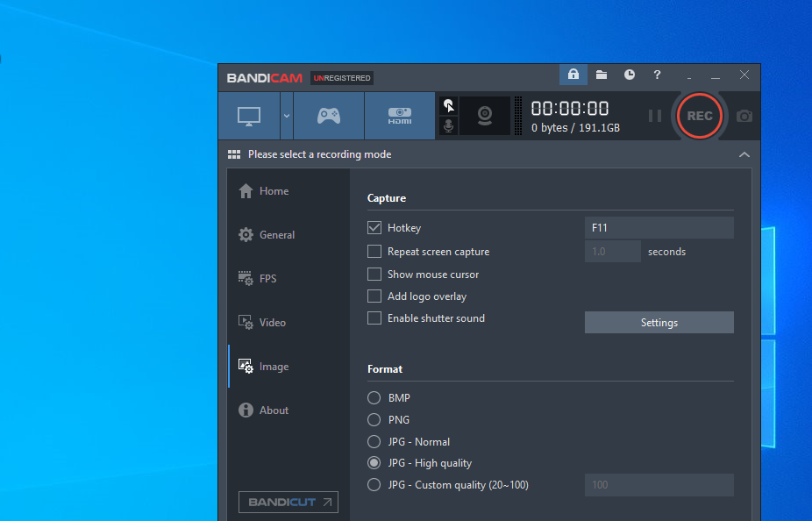
Task: Select Screen Recording mode monitor icon
Action: coord(249,116)
